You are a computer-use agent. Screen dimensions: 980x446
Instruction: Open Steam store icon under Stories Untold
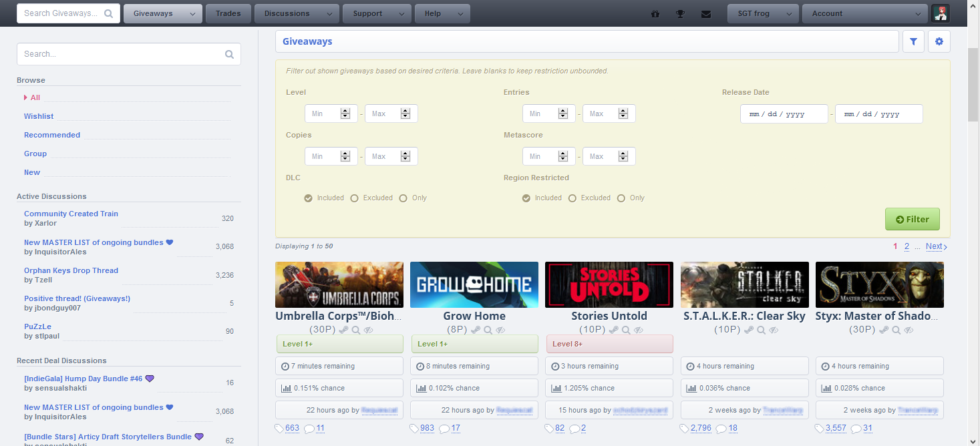pos(613,330)
